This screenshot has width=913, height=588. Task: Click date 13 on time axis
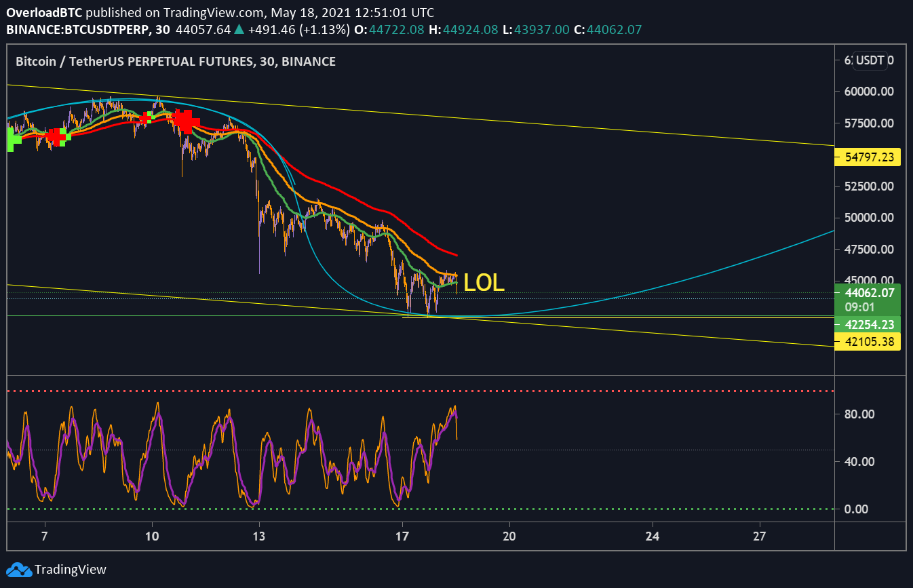pyautogui.click(x=259, y=536)
